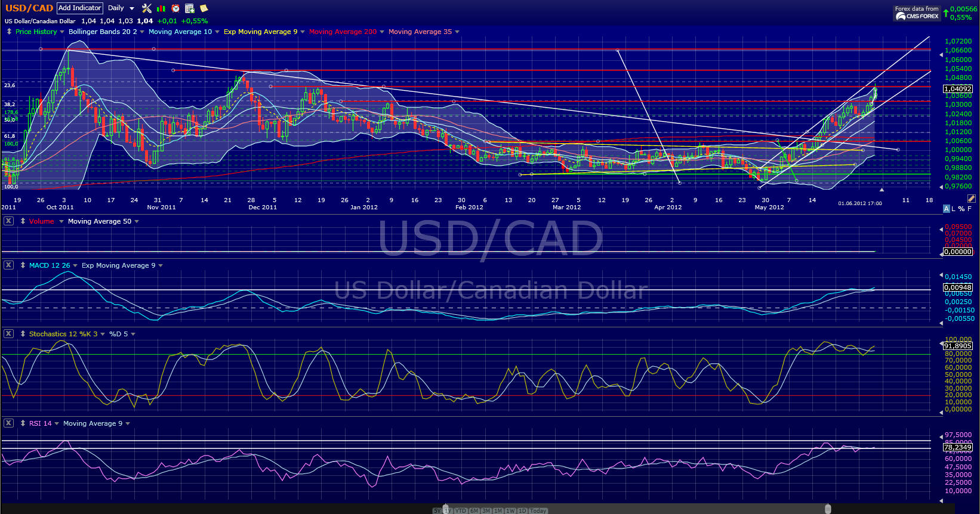Image resolution: width=980 pixels, height=514 pixels.
Task: Click the Bollinger Bands 20 2 label
Action: click(x=103, y=32)
